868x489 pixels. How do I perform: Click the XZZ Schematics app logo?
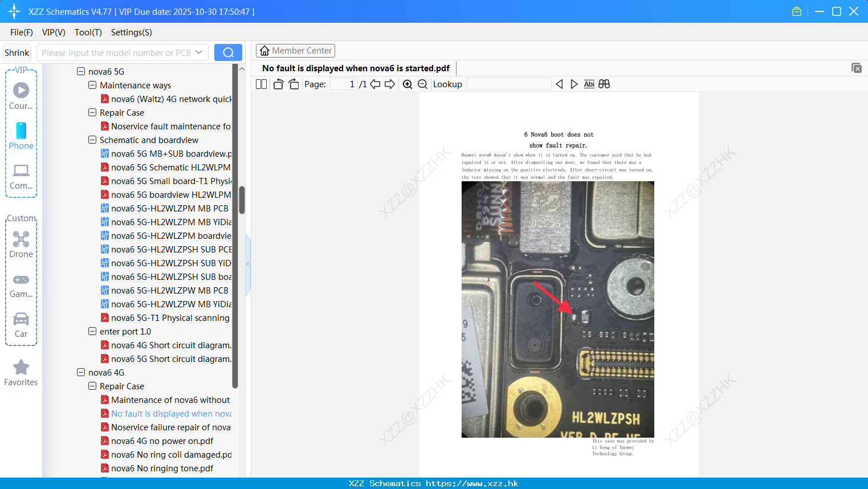14,11
